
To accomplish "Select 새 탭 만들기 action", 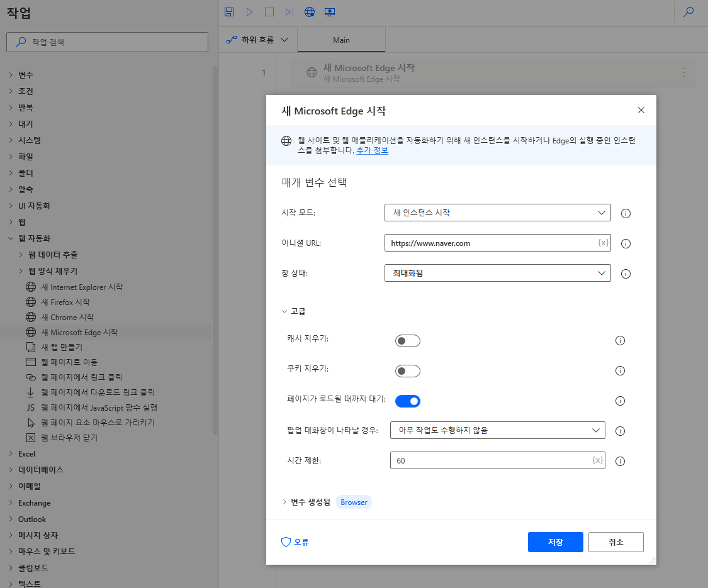I will (62, 347).
